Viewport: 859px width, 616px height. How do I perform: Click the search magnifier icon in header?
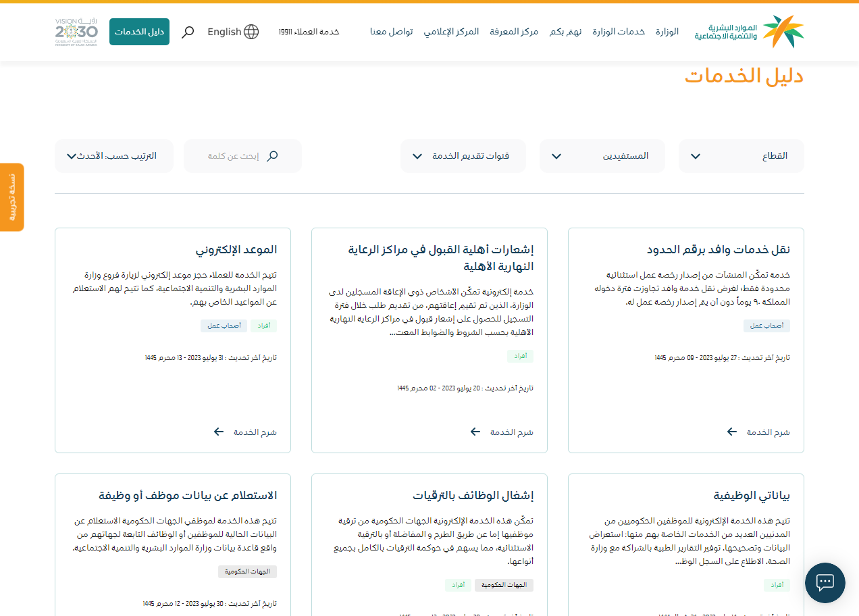[x=188, y=32]
